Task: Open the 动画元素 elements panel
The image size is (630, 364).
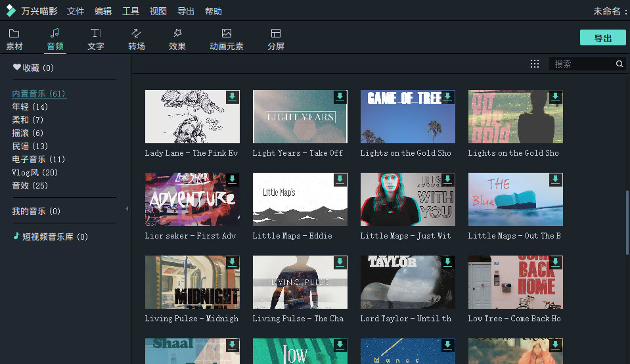Action: click(226, 39)
